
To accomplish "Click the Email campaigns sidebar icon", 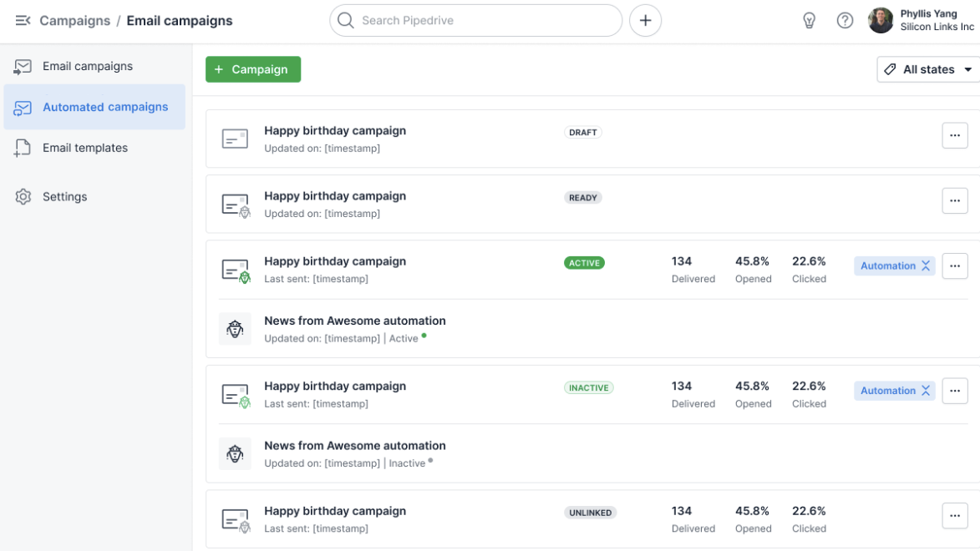I will coord(23,66).
